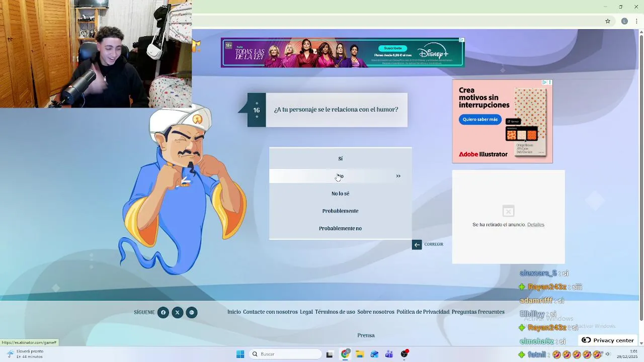The width and height of the screenshot is (644, 362).
Task: Go to 'Inicio' footer link
Action: (234, 312)
